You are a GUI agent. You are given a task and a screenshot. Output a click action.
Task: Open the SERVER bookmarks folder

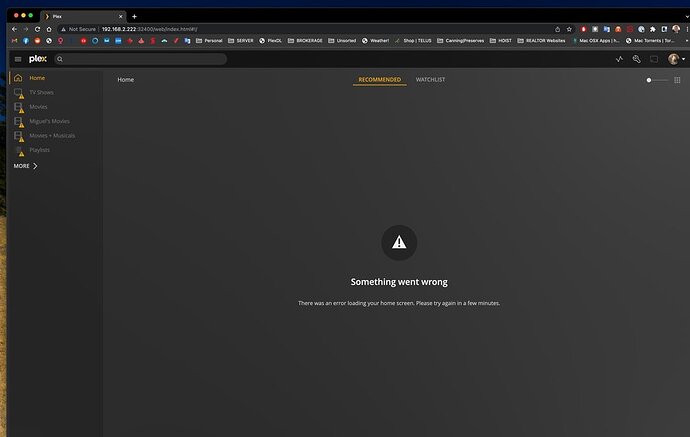coord(241,40)
